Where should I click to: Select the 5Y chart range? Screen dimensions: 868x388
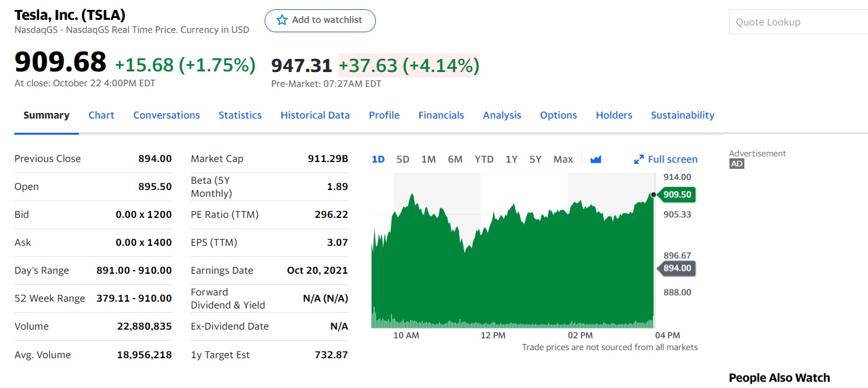click(x=536, y=160)
